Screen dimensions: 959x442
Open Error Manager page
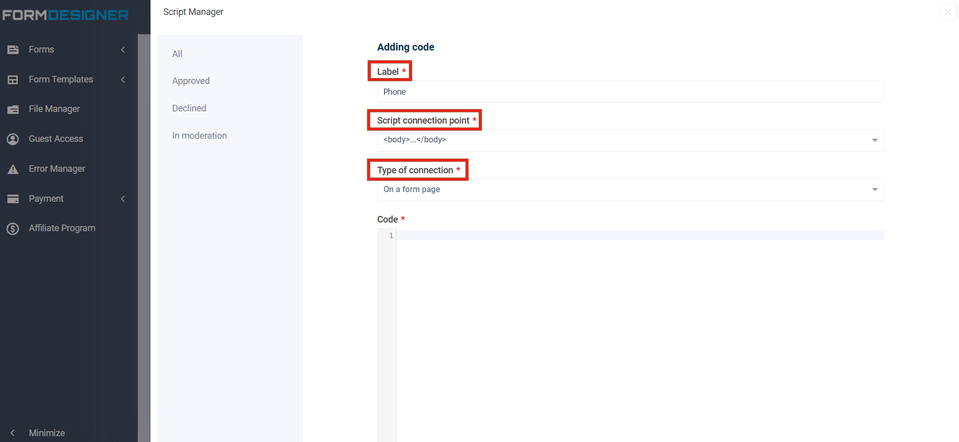click(x=57, y=169)
